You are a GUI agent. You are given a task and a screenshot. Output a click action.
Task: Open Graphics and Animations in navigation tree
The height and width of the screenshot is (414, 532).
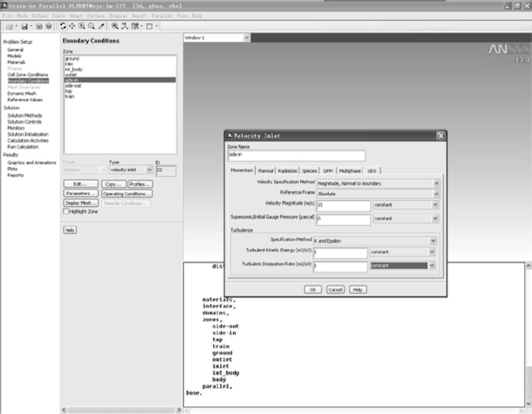point(32,163)
